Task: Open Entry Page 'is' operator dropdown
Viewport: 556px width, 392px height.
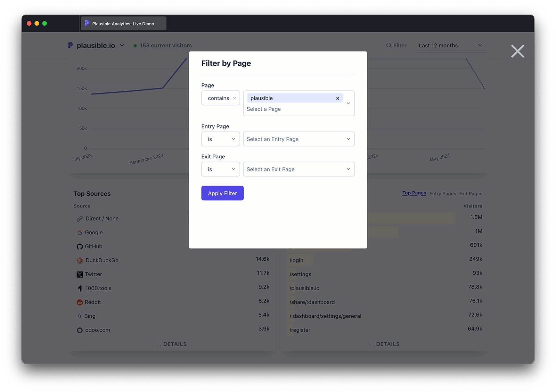Action: tap(221, 139)
